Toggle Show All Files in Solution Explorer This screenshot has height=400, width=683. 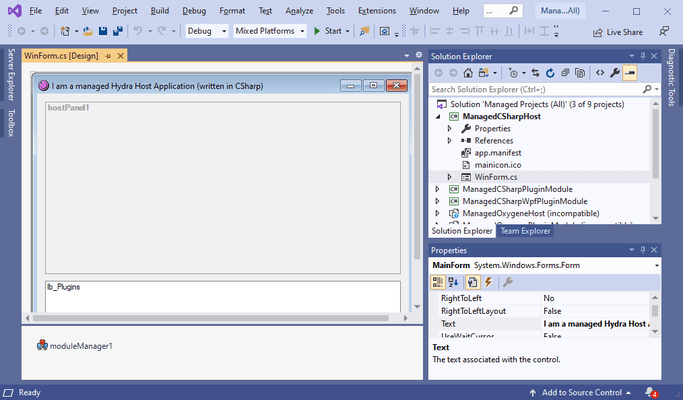580,73
